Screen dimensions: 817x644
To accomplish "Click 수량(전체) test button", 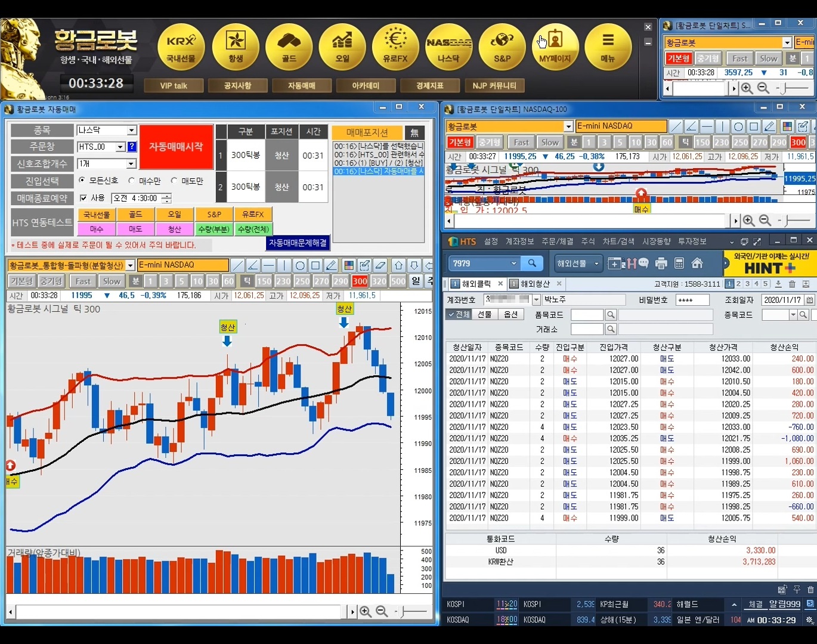I will pos(253,229).
